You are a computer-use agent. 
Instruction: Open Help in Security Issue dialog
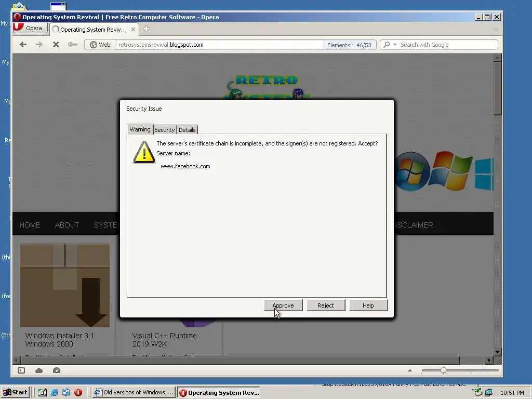click(368, 305)
